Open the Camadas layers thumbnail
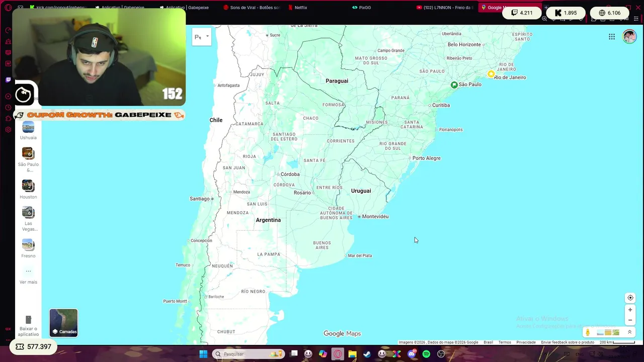Viewport: 644px width, 362px height. pos(64,323)
